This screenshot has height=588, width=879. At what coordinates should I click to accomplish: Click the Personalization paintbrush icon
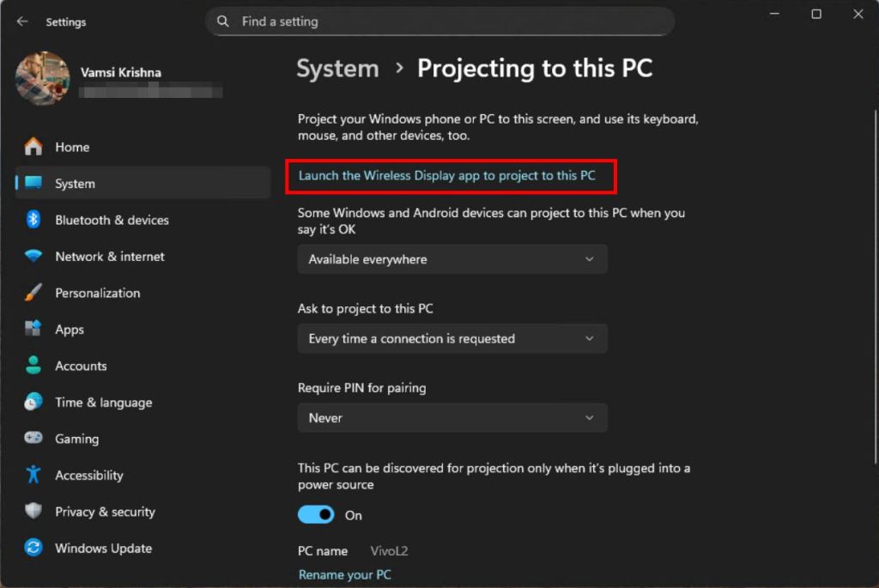click(33, 293)
